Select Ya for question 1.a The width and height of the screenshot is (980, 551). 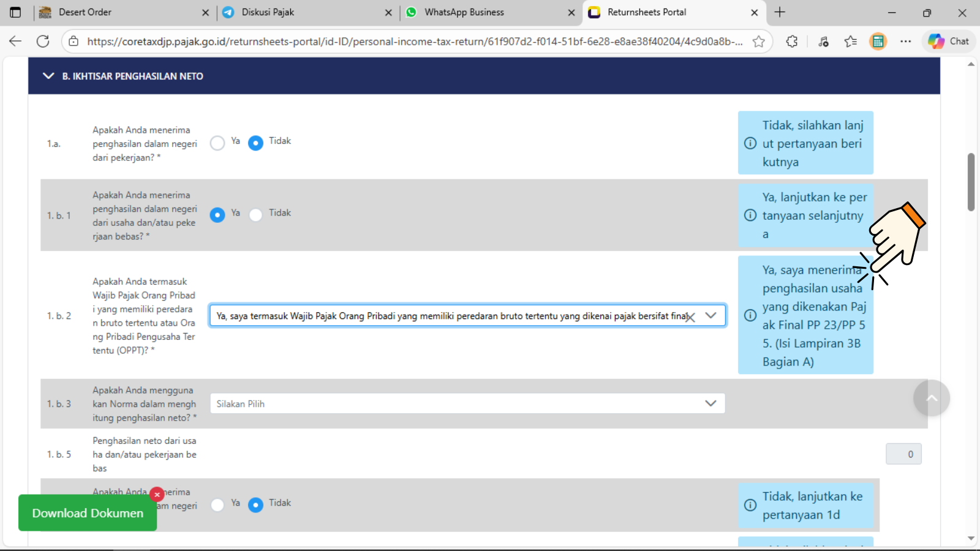[217, 143]
